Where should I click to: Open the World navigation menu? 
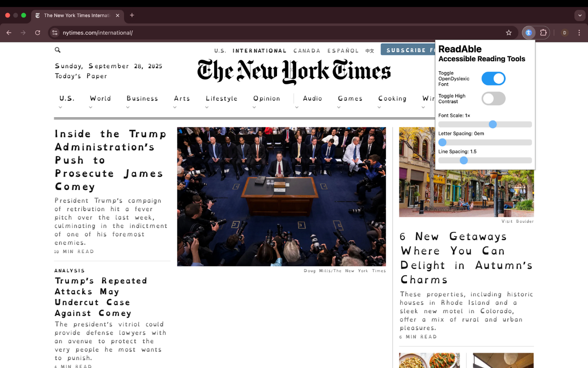100,98
